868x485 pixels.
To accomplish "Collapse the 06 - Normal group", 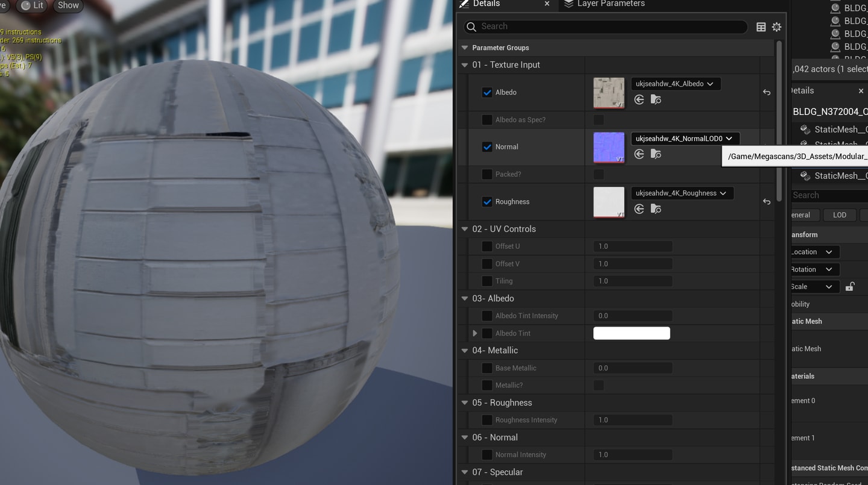I will coord(464,437).
